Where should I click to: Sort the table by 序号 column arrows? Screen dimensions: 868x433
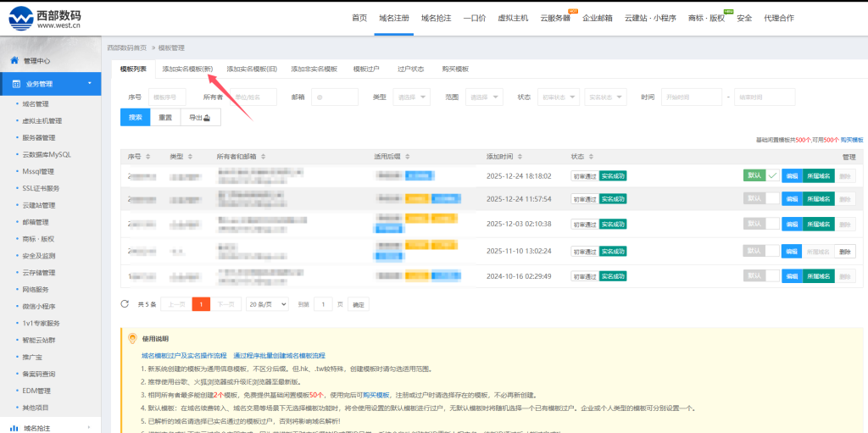pyautogui.click(x=147, y=157)
